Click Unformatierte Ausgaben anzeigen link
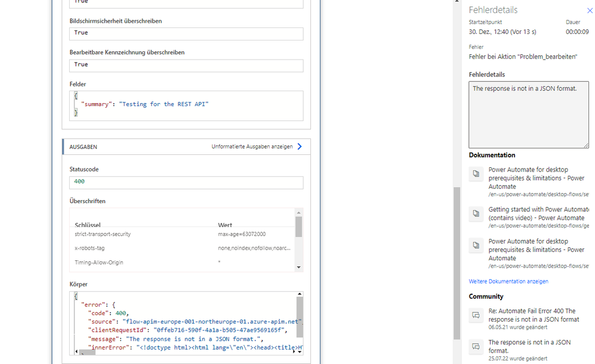Viewport: 595px width, 364px height. [x=252, y=147]
